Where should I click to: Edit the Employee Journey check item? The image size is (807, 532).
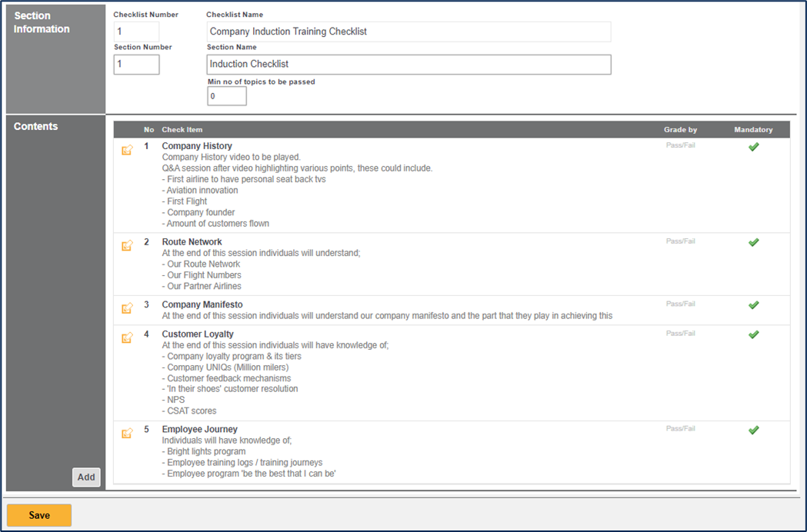point(128,434)
